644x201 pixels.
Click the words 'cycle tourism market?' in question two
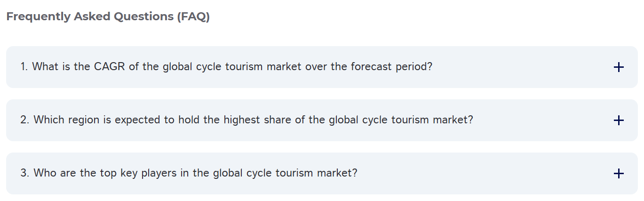coord(417,120)
